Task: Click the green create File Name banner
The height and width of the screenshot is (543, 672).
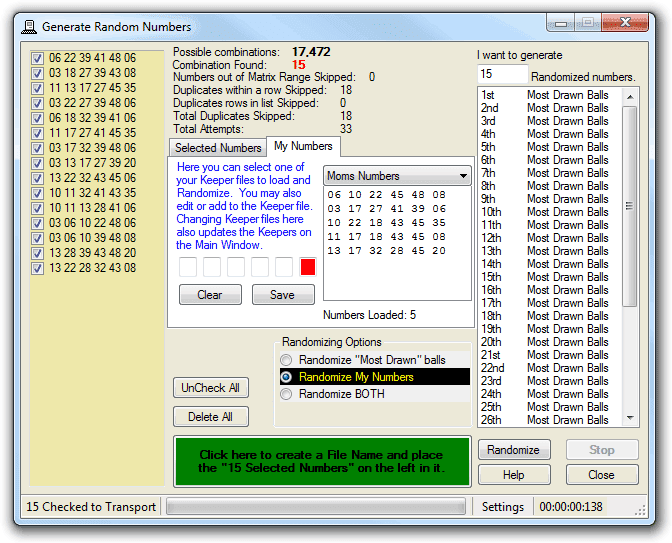Action: coord(322,462)
